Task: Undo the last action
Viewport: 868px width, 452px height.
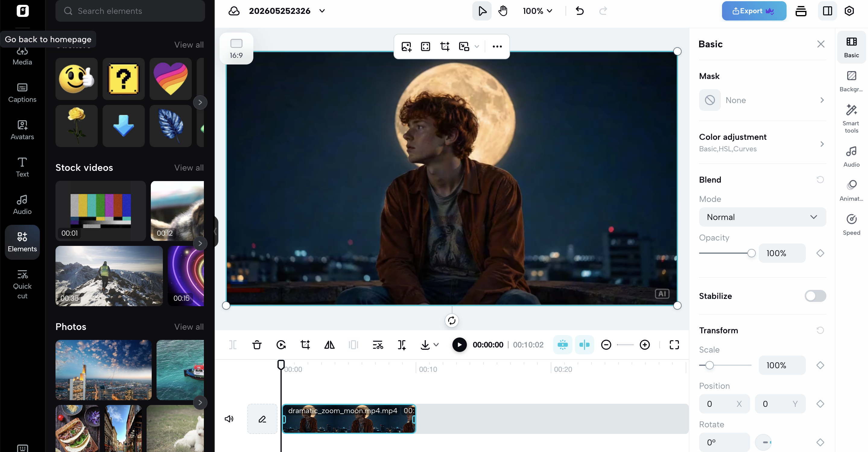Action: [x=580, y=11]
